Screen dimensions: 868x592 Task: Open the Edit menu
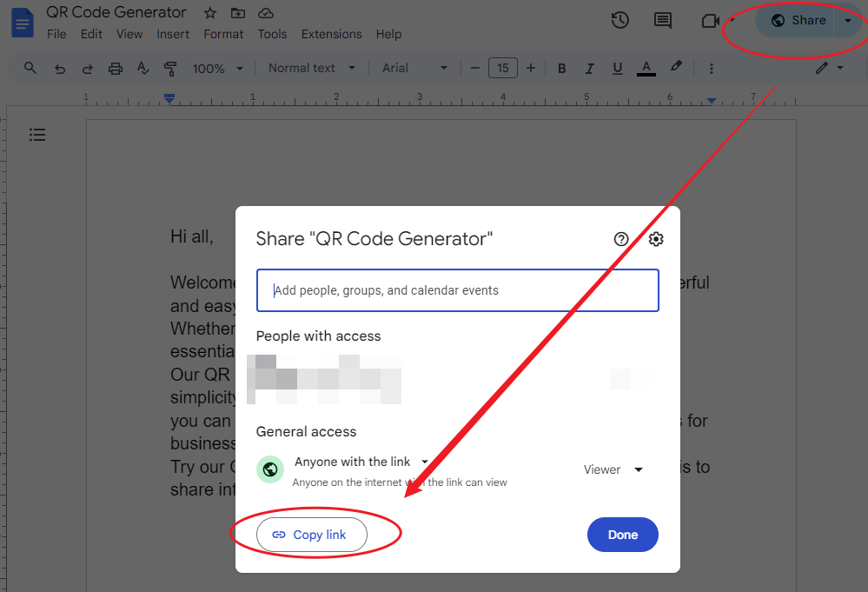coord(91,34)
